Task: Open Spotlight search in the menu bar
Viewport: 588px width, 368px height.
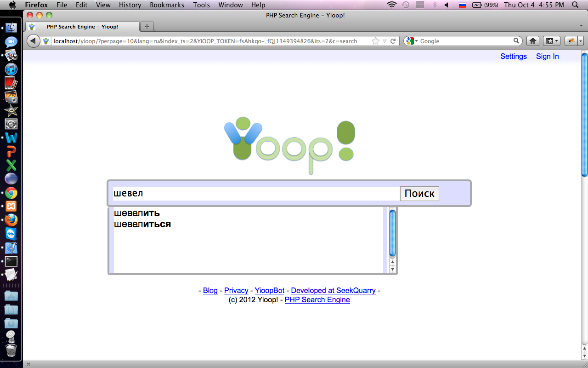Action: click(575, 5)
